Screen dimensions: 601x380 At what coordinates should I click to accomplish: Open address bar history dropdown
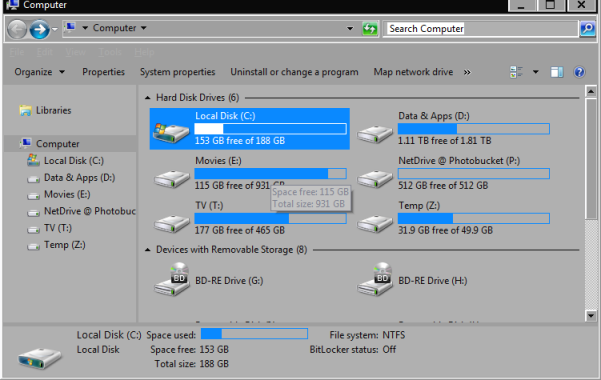click(350, 28)
